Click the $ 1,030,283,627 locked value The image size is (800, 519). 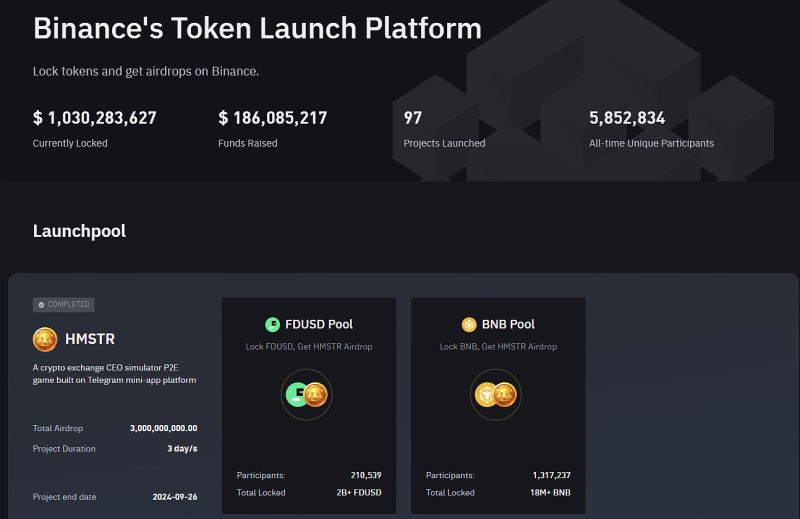[x=94, y=118]
